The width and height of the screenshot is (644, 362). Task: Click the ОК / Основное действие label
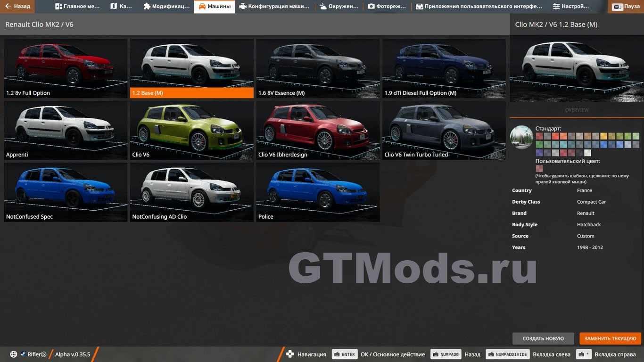(393, 354)
